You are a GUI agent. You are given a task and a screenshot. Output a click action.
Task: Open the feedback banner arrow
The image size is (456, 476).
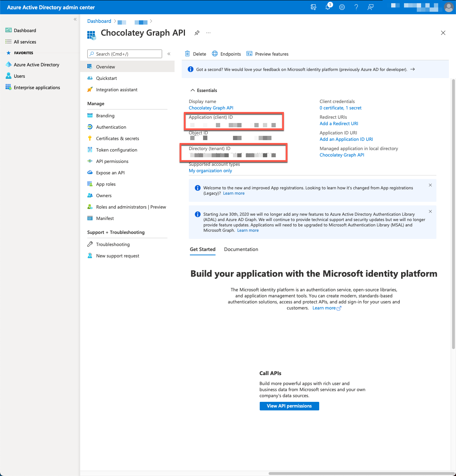pos(413,69)
